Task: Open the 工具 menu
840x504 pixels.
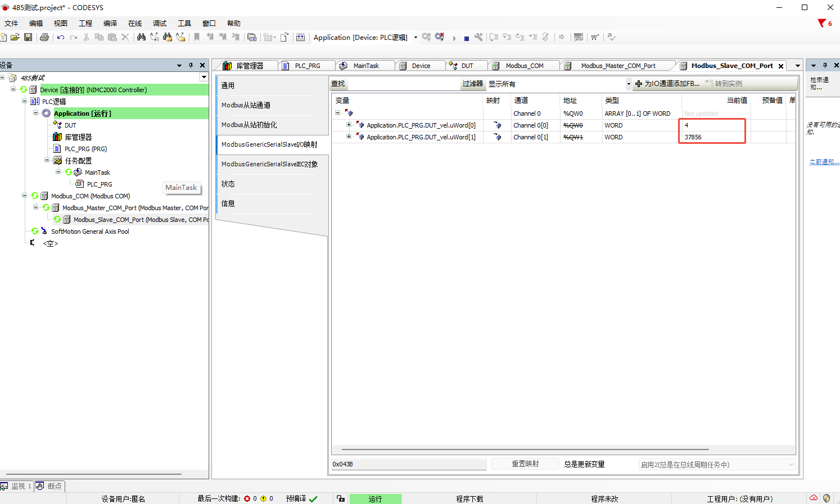Action: tap(184, 23)
